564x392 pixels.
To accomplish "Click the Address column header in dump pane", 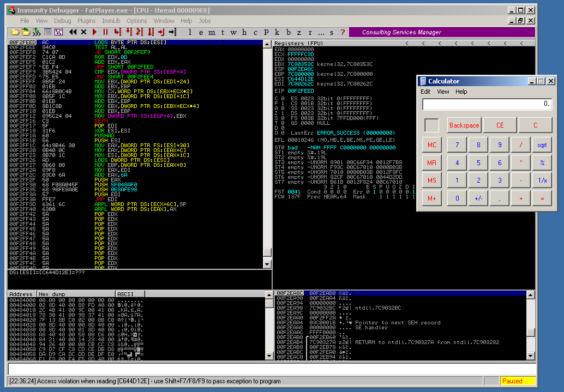I will click(22, 294).
